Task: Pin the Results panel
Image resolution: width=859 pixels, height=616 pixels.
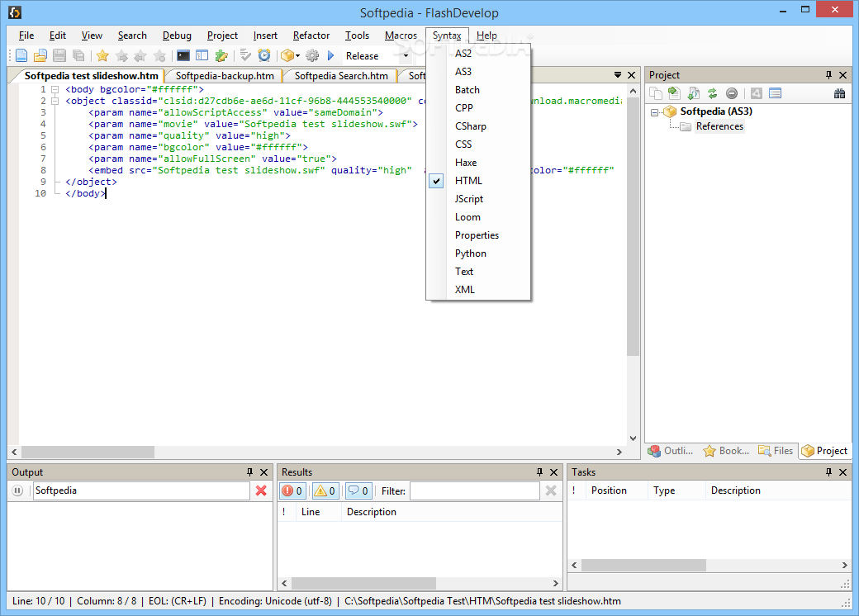Action: (x=539, y=472)
